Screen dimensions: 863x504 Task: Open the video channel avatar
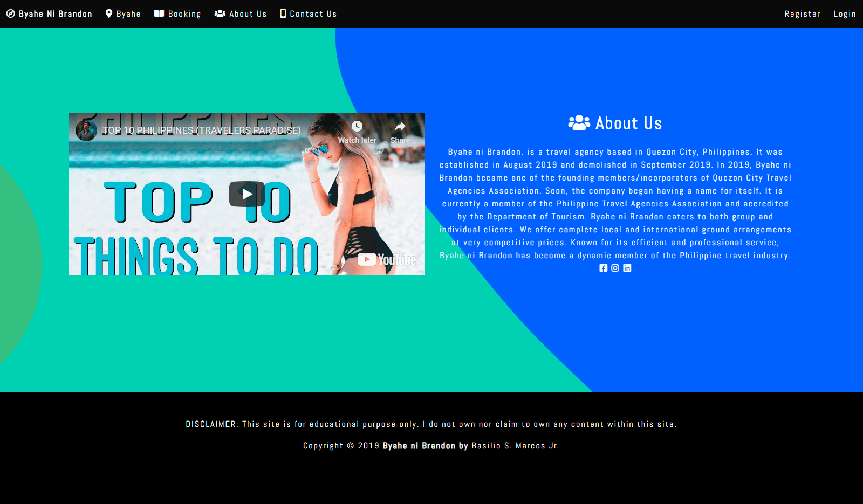pyautogui.click(x=86, y=130)
